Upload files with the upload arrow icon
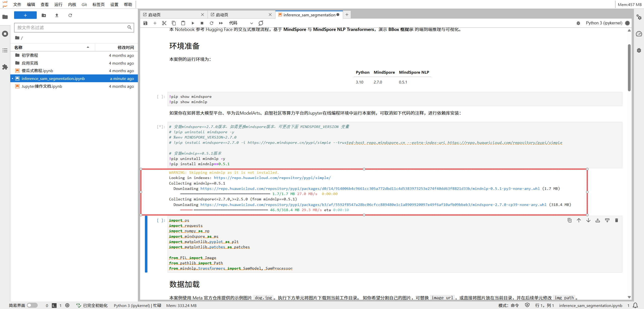644x309 pixels. tap(57, 15)
